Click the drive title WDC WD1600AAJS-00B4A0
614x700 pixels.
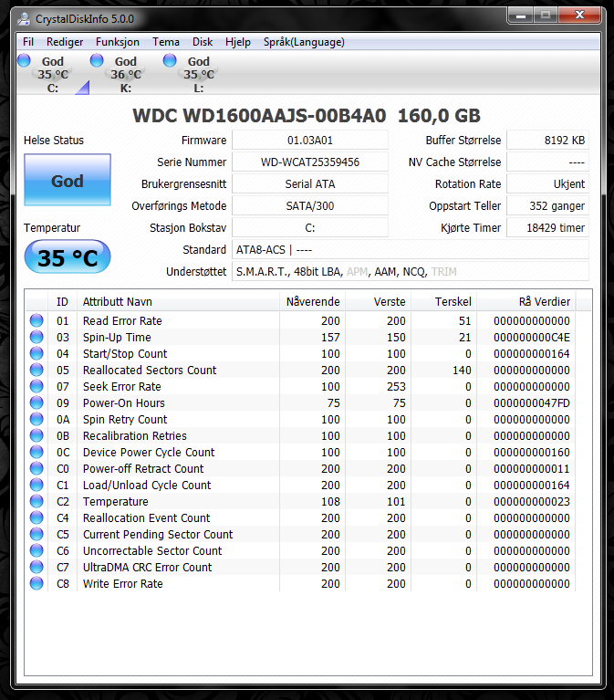pos(259,116)
